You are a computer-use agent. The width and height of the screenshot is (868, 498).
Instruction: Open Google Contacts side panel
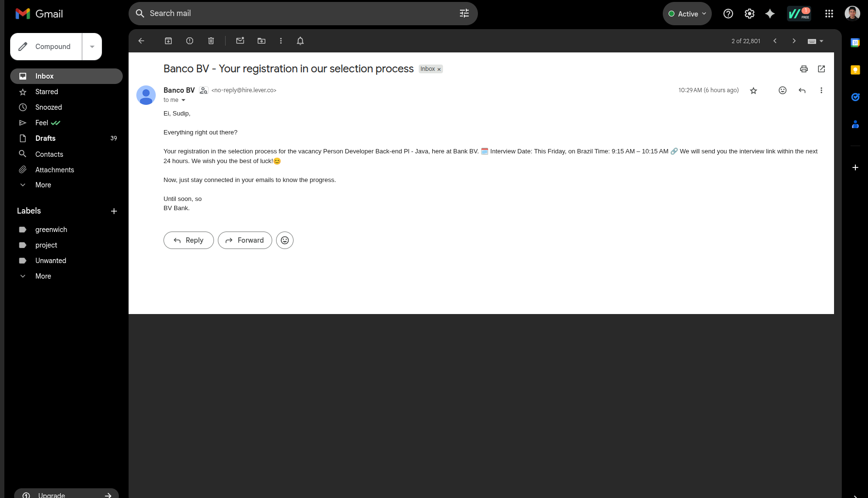point(855,124)
